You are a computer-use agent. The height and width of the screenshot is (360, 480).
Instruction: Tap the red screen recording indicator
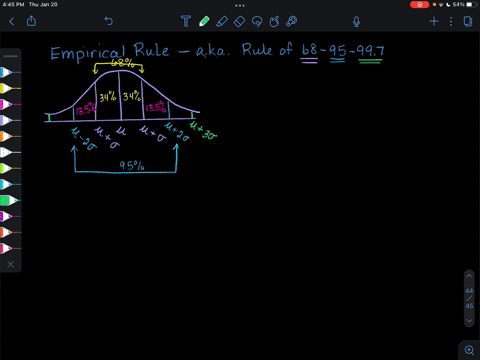click(x=419, y=5)
